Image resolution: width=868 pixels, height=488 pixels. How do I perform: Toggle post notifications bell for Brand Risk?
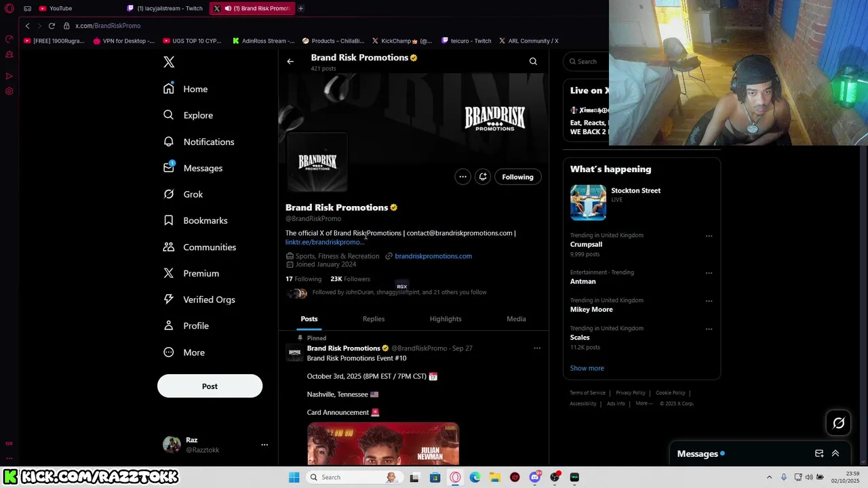tap(483, 177)
